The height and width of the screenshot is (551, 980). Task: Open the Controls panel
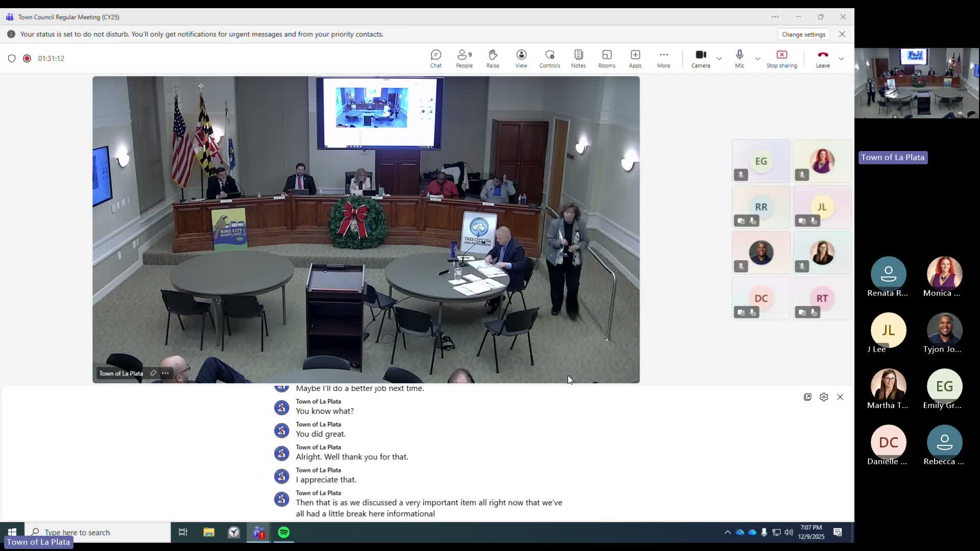point(549,58)
